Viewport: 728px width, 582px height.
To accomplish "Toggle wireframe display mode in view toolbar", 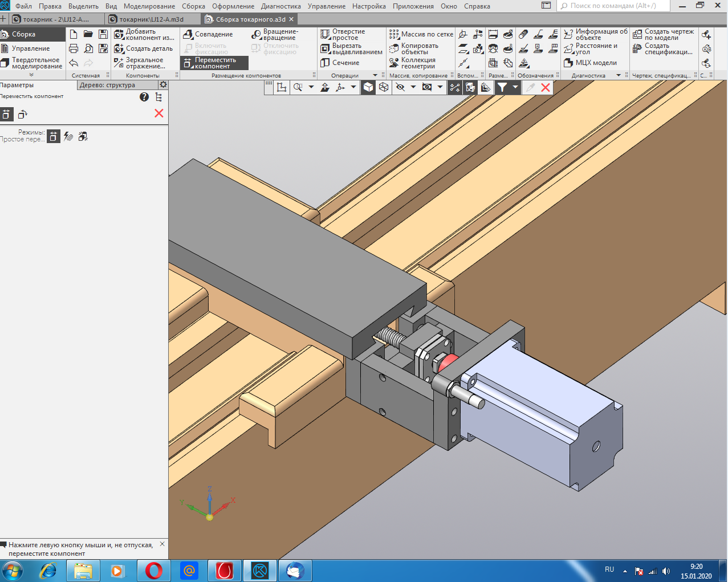I will [384, 87].
